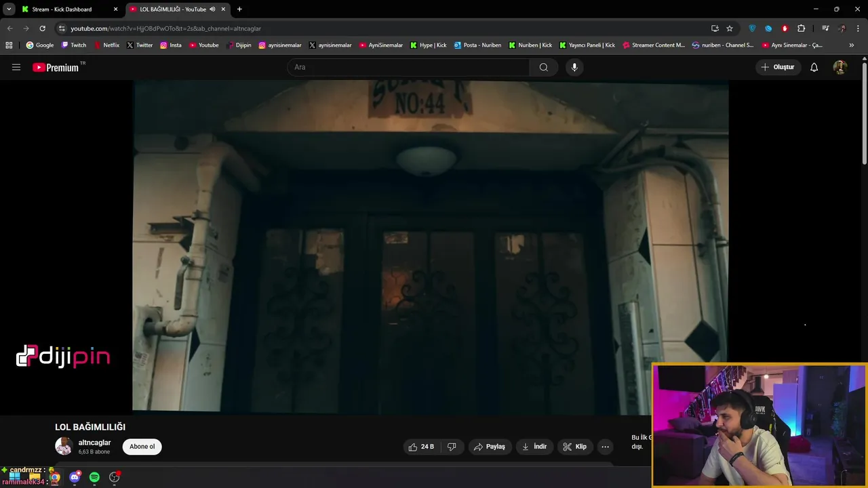Open the account avatar menu
Viewport: 868px width, 488px height.
coord(840,67)
